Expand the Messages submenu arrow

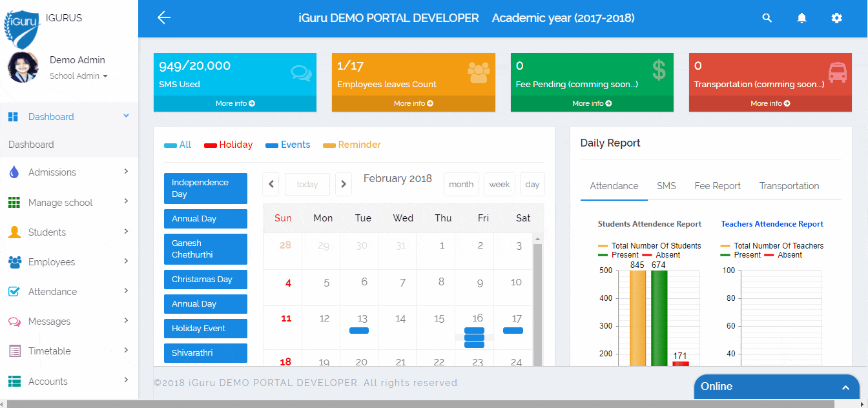coord(126,320)
